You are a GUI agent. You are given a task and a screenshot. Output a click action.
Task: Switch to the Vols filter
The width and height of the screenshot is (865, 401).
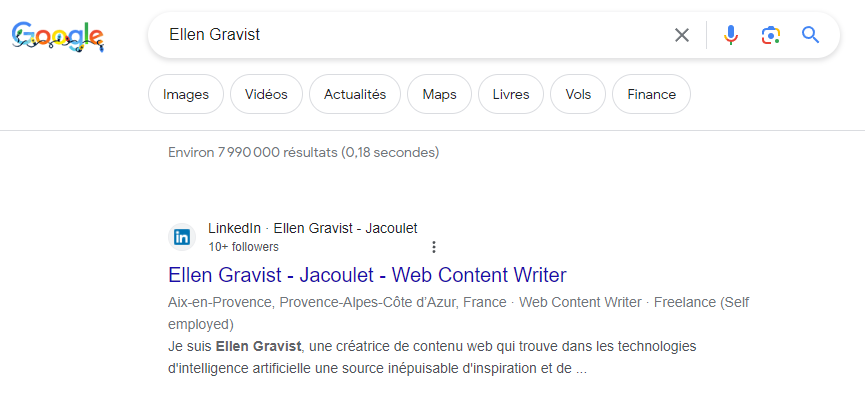point(578,94)
